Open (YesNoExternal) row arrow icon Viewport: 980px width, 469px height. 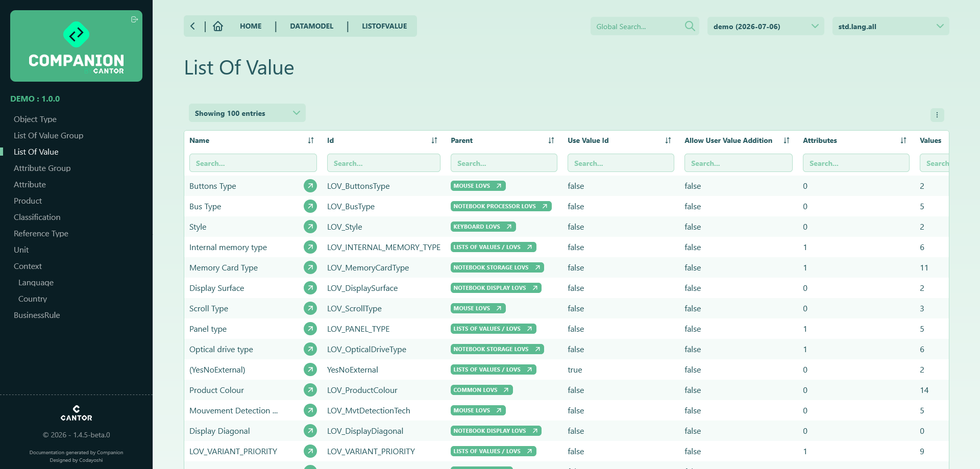[x=310, y=369]
